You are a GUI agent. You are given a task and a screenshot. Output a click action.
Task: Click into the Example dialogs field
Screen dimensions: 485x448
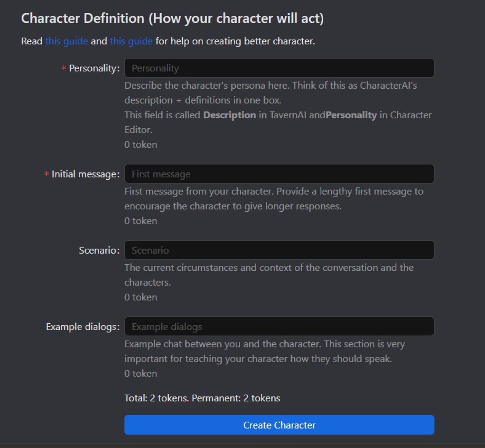[279, 326]
